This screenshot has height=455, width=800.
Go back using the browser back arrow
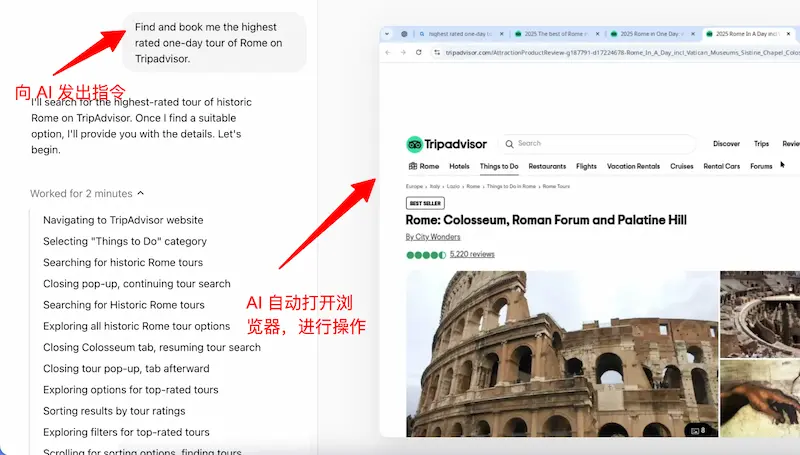[390, 52]
